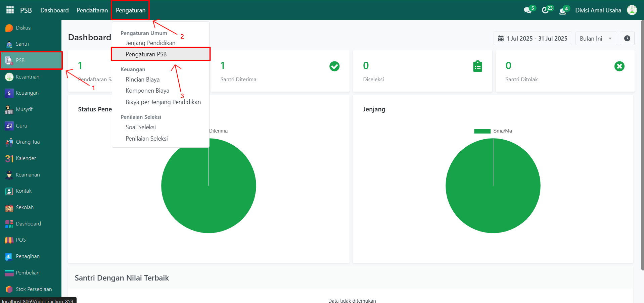The width and height of the screenshot is (644, 303).
Task: Choose Rincian Biaya under Keuangan
Action: (x=142, y=80)
